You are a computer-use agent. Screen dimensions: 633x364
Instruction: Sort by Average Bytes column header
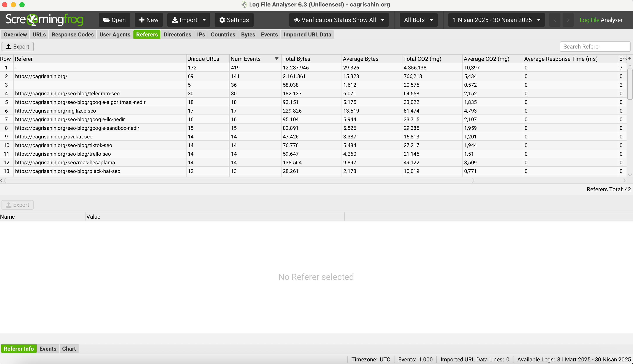click(372, 59)
